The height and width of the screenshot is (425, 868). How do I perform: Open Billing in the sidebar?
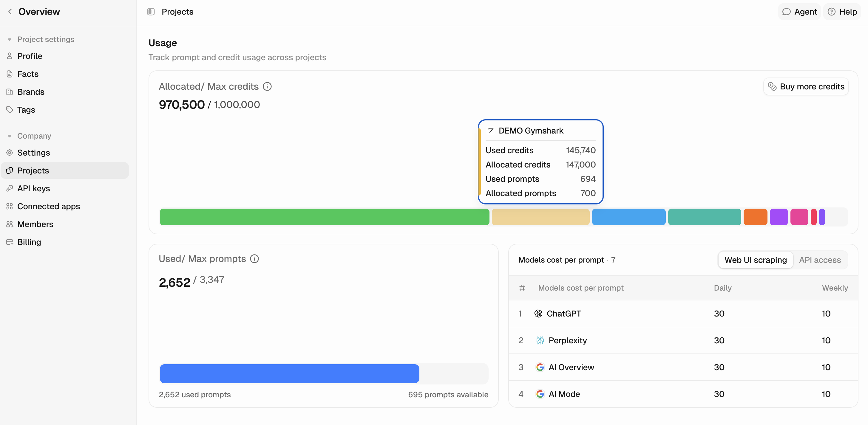click(65, 242)
